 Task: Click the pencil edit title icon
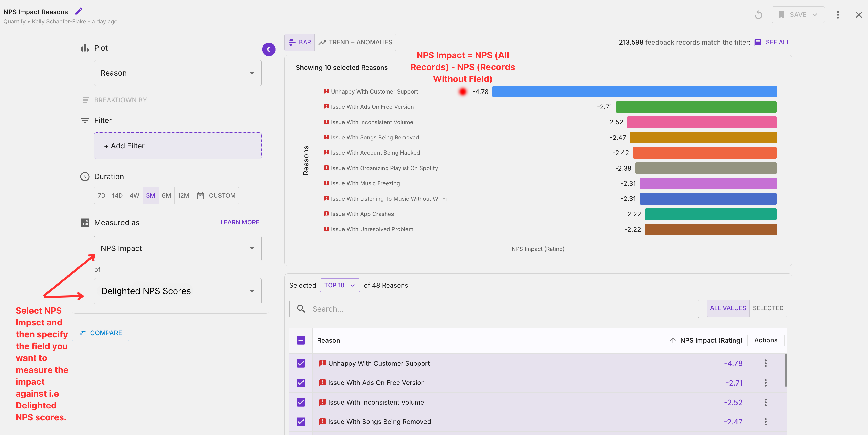pos(78,11)
